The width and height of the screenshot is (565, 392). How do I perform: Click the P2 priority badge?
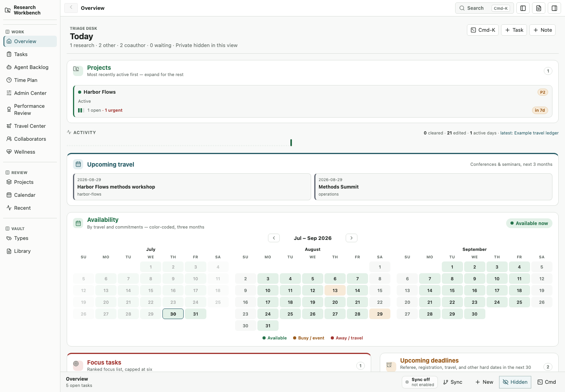point(543,92)
